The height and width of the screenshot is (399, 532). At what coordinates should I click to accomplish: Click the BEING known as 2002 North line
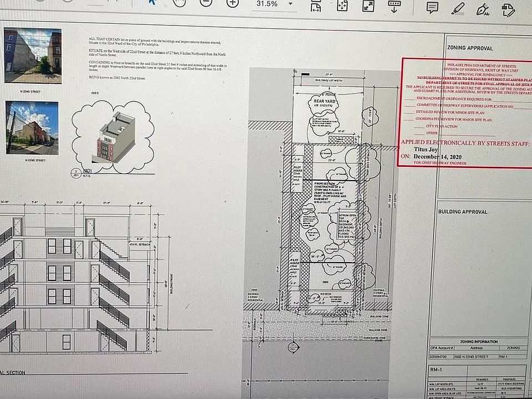[117, 78]
